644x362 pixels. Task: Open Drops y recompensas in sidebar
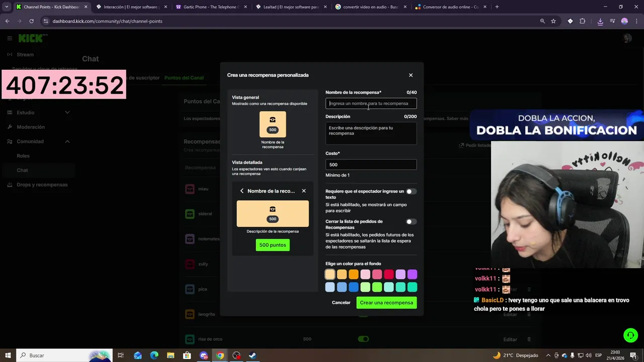click(x=42, y=185)
